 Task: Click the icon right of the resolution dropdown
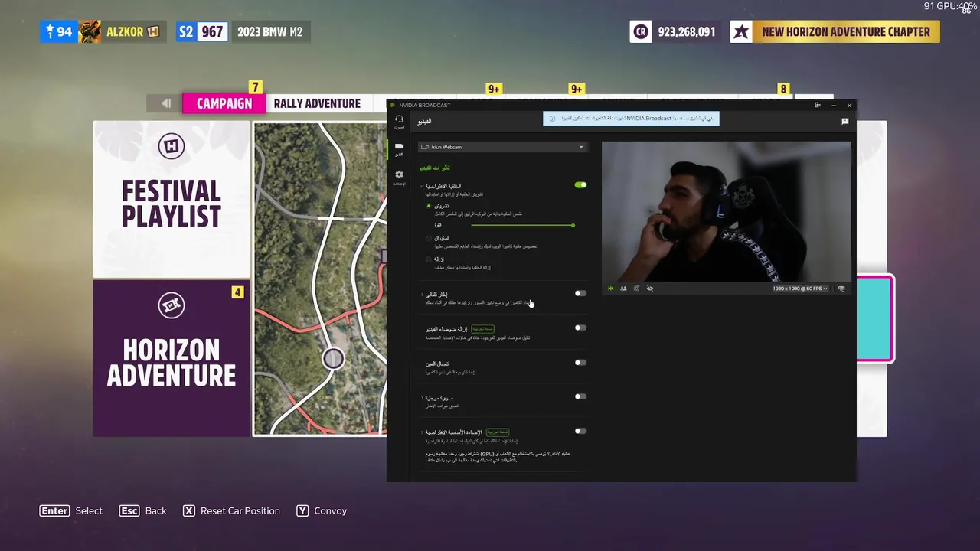coord(841,289)
